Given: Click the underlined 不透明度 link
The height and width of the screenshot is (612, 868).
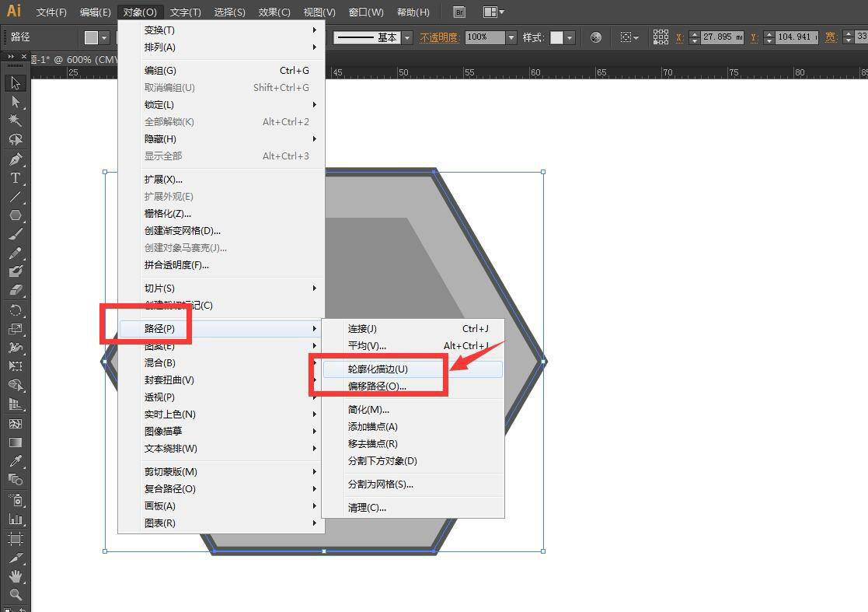Looking at the screenshot, I should point(441,36).
